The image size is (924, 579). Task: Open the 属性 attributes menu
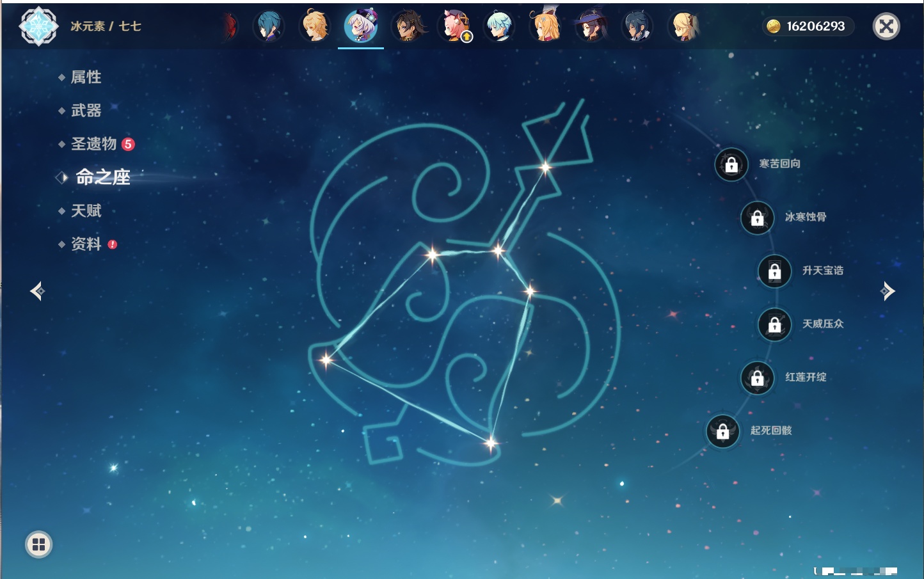tap(86, 77)
